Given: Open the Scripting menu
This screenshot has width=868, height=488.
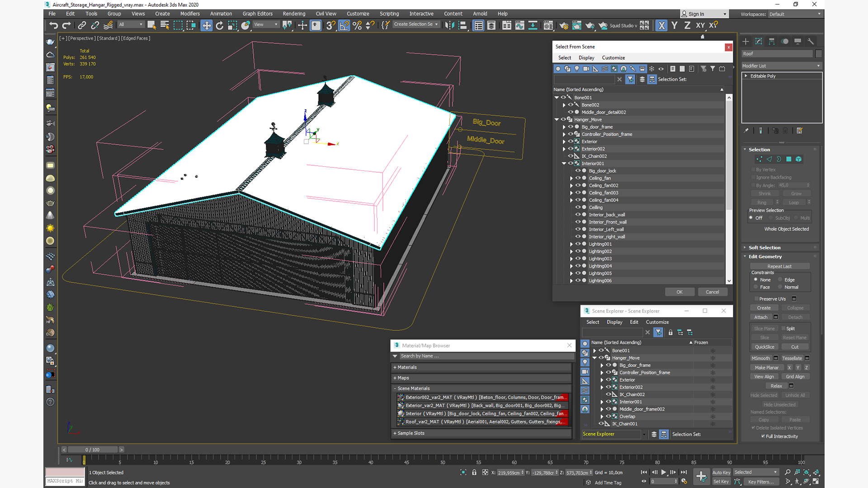Looking at the screenshot, I should 389,14.
